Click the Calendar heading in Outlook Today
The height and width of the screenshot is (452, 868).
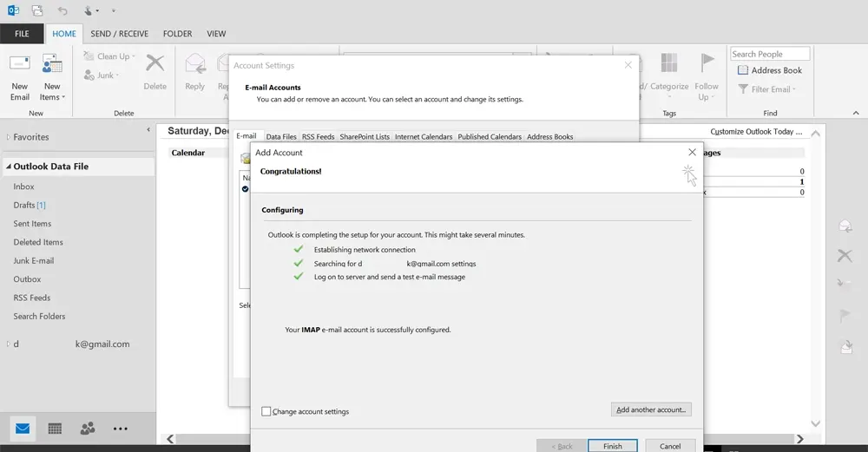(188, 153)
